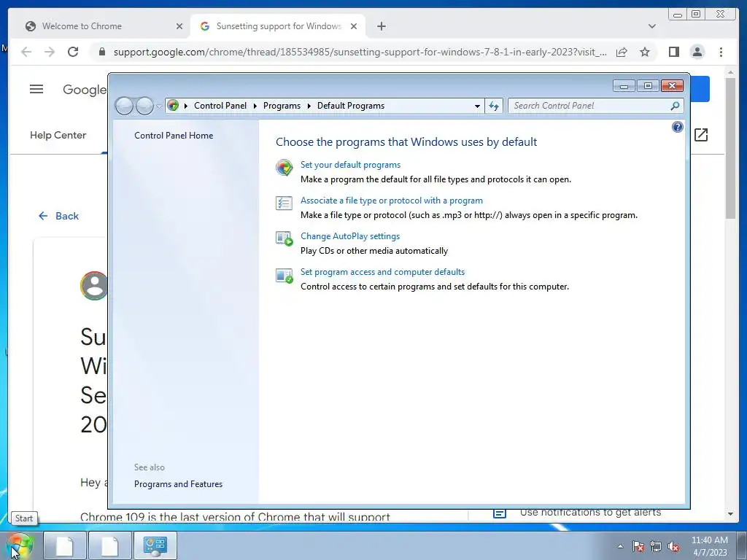Switch to Welcome to Chrome tab
The height and width of the screenshot is (560, 747).
[x=82, y=26]
